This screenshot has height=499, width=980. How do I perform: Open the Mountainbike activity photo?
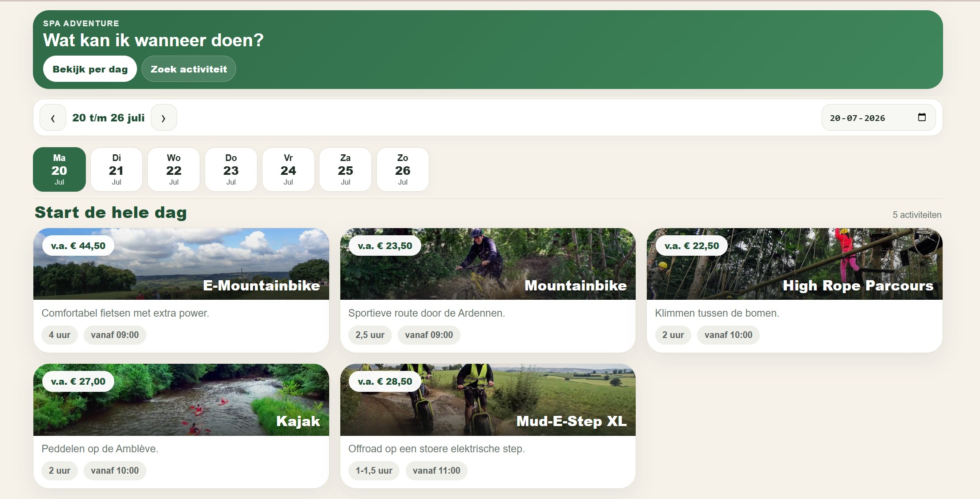(488, 264)
